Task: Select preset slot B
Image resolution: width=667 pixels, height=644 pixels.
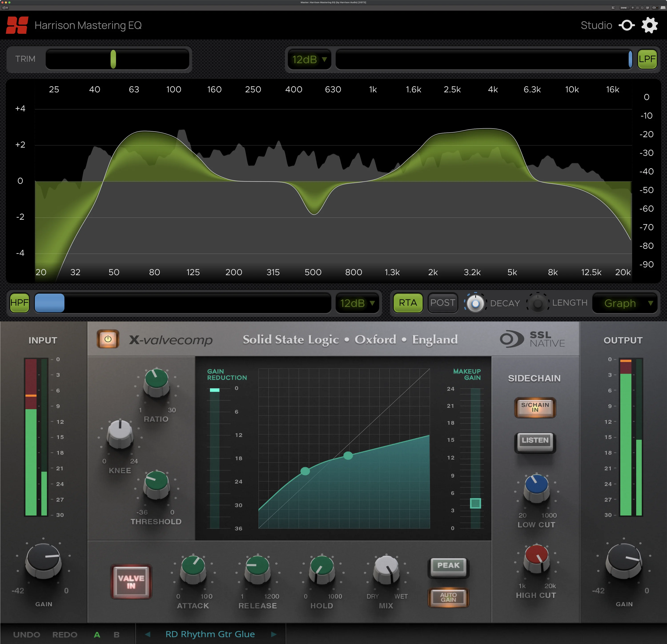Action: [x=116, y=635]
